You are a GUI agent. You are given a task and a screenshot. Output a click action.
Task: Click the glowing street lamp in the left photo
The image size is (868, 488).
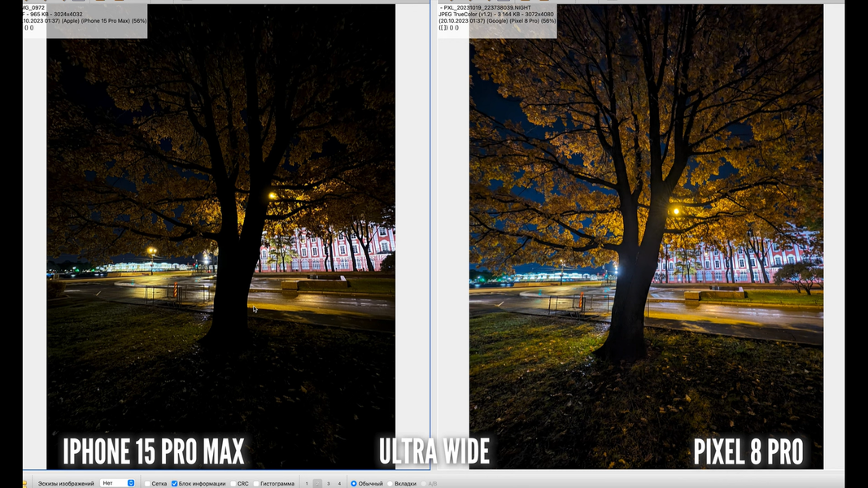point(272,196)
